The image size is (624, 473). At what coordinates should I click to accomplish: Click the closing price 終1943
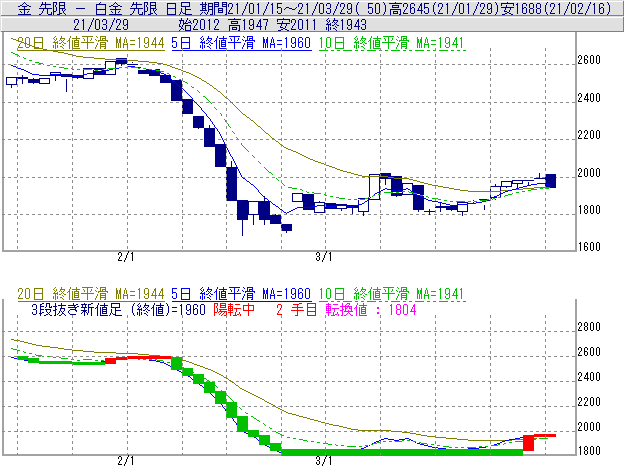tap(346, 25)
